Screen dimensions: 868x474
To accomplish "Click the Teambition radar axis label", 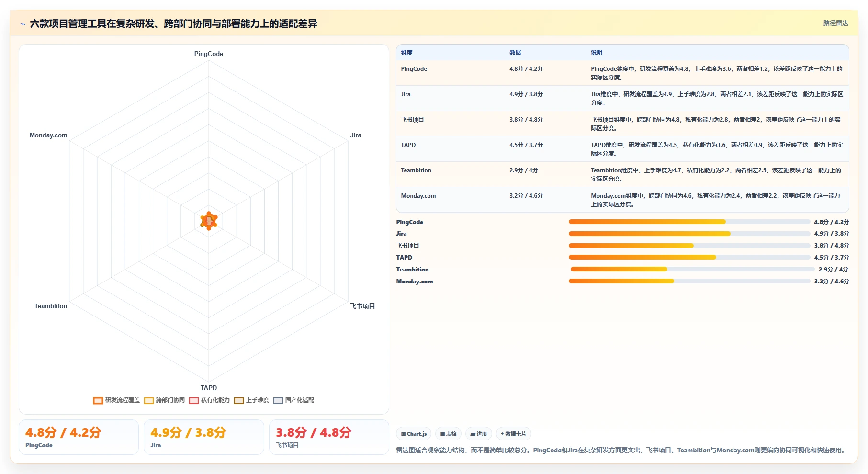I will (x=51, y=306).
